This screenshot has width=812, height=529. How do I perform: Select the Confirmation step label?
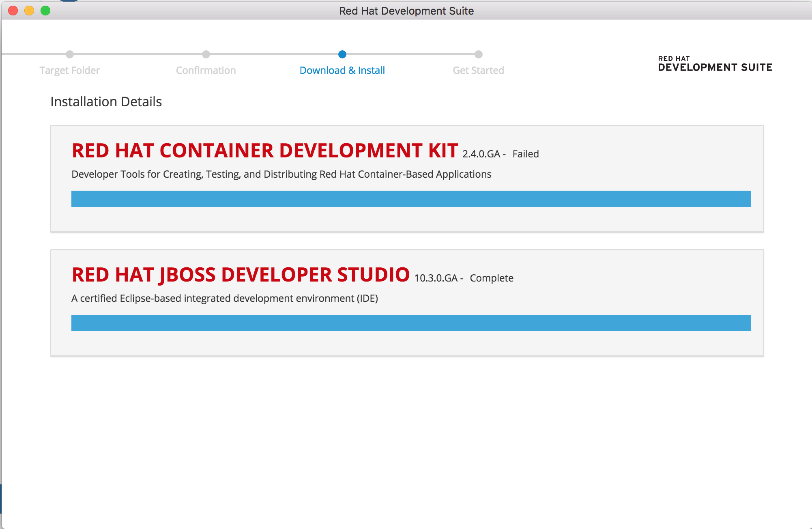(x=206, y=71)
